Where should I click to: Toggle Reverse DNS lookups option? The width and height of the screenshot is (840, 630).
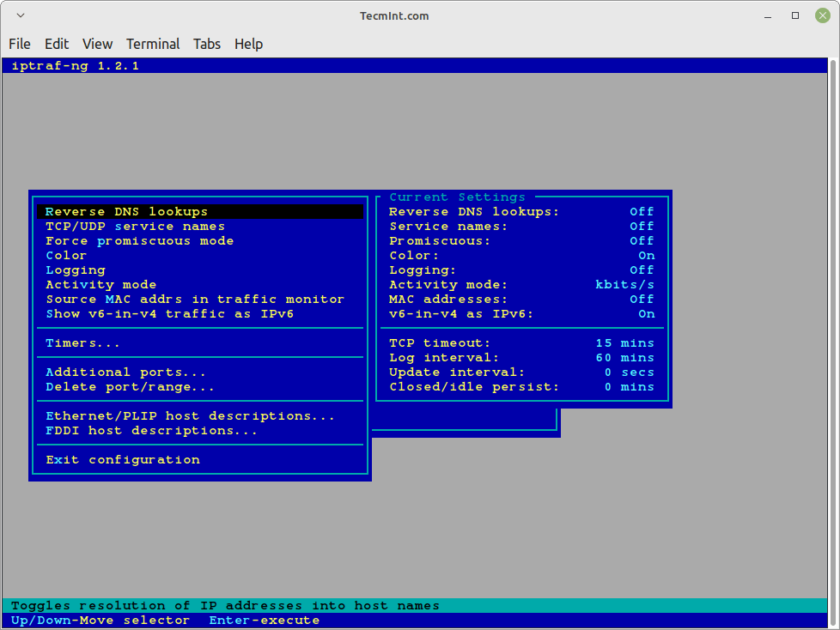point(127,212)
